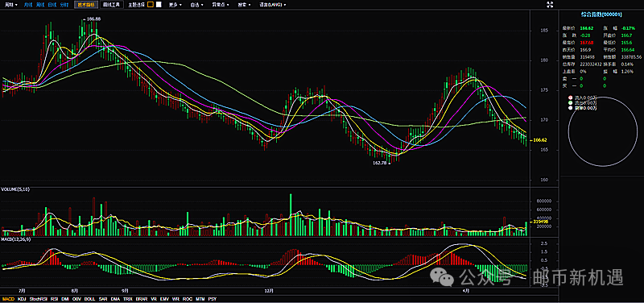Click the 综合指数[000001] title

601,15
